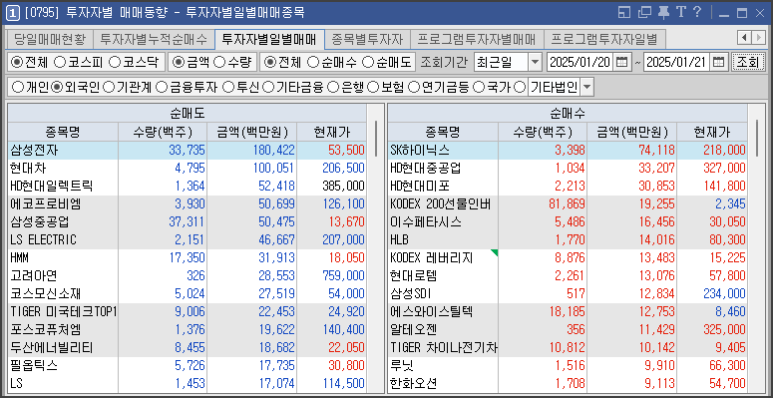Select the 기관계 investor radio button
The width and height of the screenshot is (773, 398).
point(108,88)
